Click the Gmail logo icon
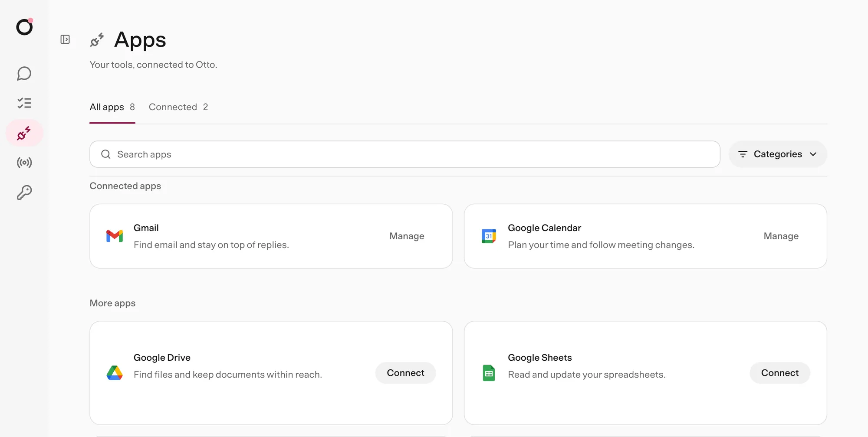Viewport: 868px width, 437px height. [115, 236]
